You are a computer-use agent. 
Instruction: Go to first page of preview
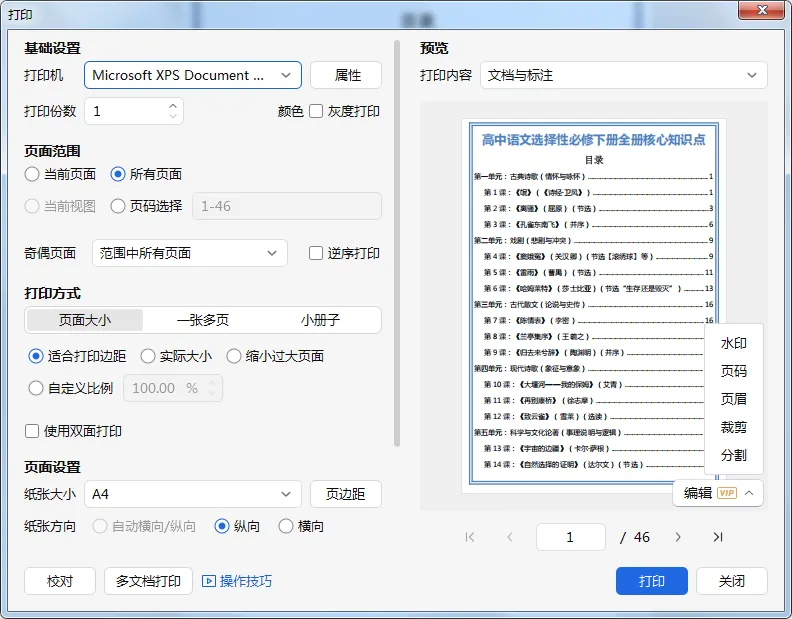pyautogui.click(x=470, y=537)
